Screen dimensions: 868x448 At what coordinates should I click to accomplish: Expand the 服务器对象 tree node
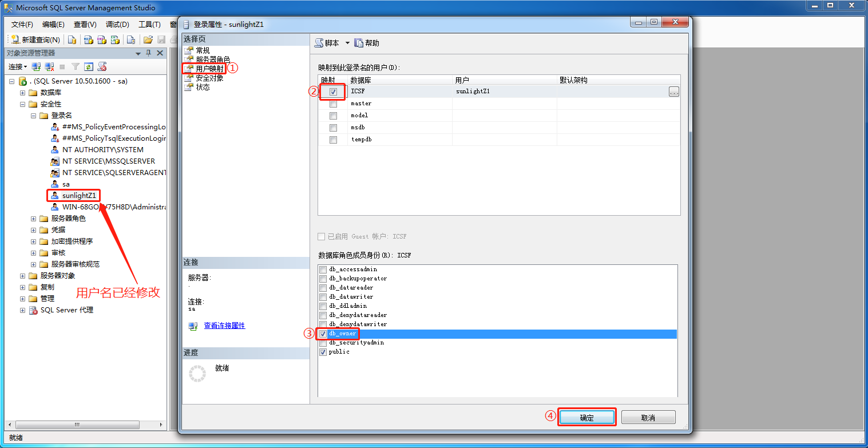pyautogui.click(x=23, y=276)
